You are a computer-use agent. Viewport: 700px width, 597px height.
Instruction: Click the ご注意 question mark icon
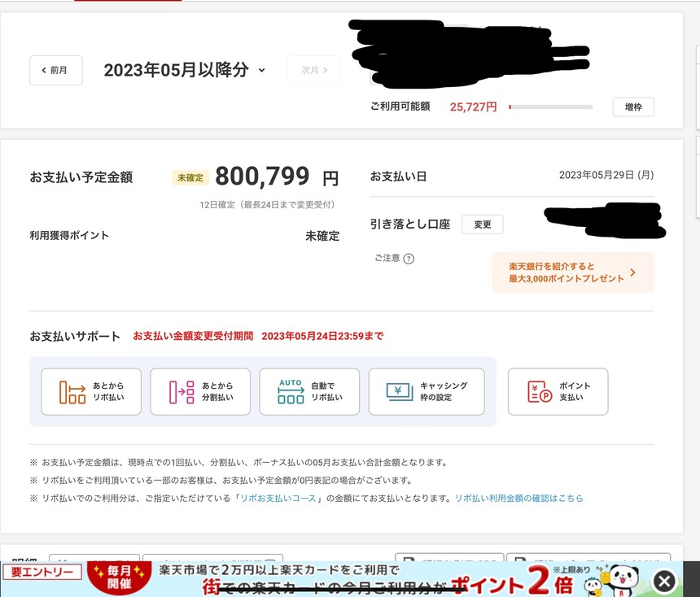(x=409, y=259)
